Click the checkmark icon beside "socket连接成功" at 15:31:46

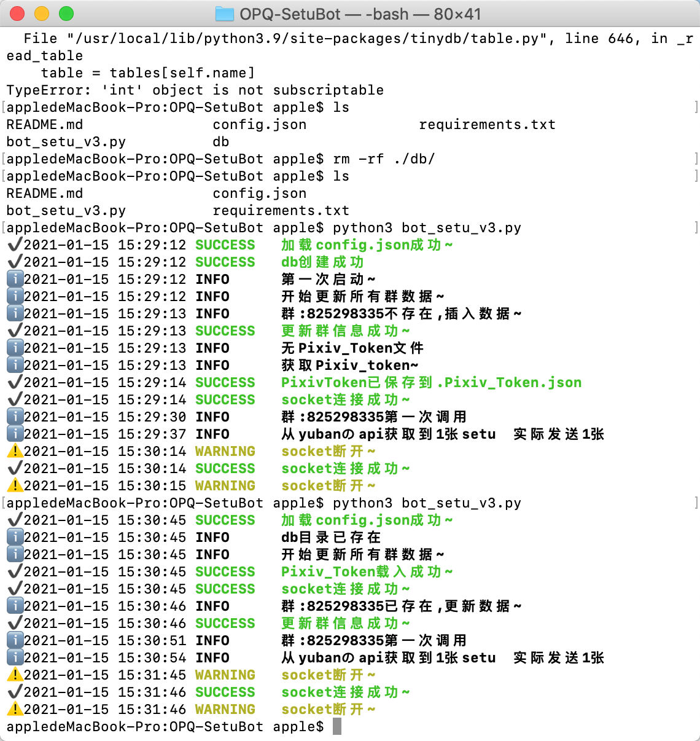click(14, 692)
